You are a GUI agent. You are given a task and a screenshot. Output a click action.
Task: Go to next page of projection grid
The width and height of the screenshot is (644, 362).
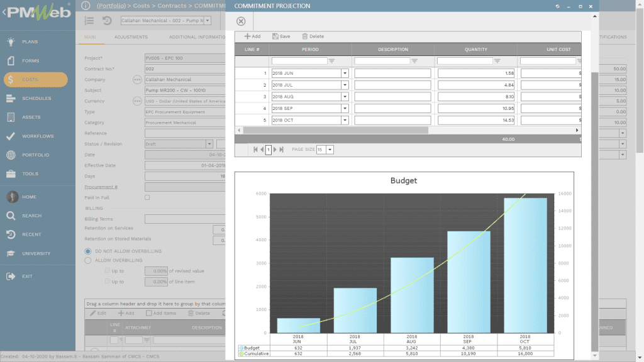(275, 150)
